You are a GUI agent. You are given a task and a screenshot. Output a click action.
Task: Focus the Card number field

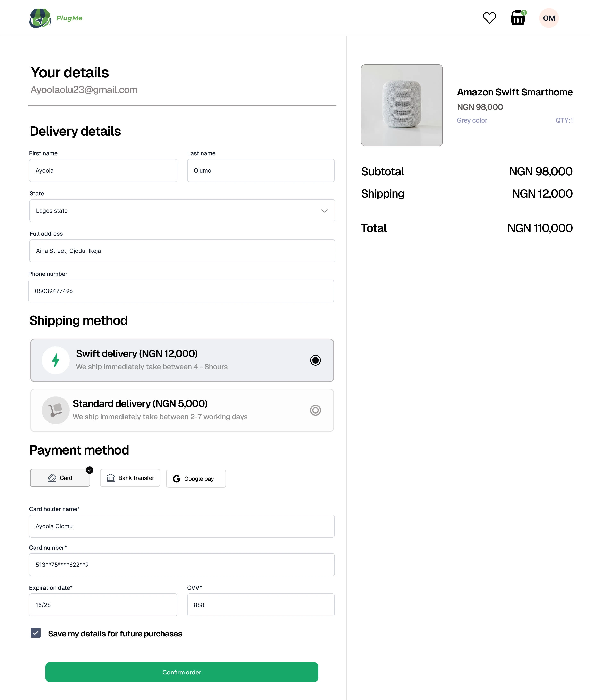pyautogui.click(x=182, y=565)
